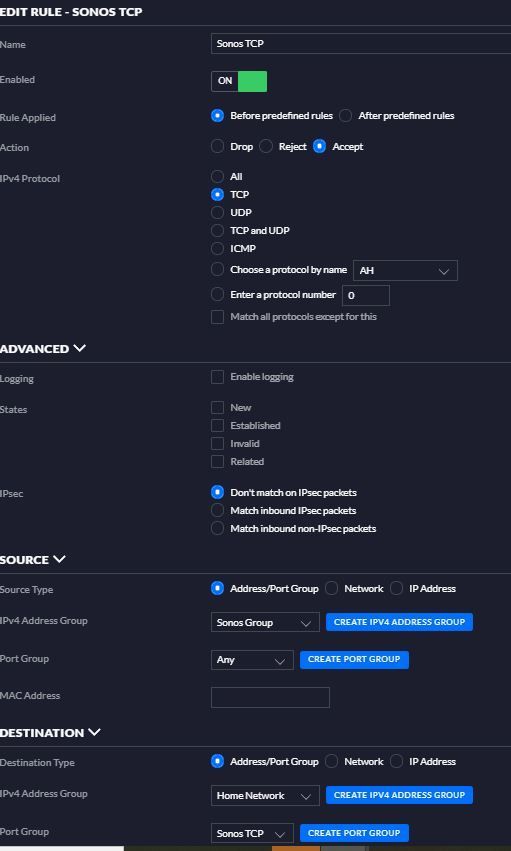
Task: Open the source Port Group Any dropdown
Action: (252, 660)
